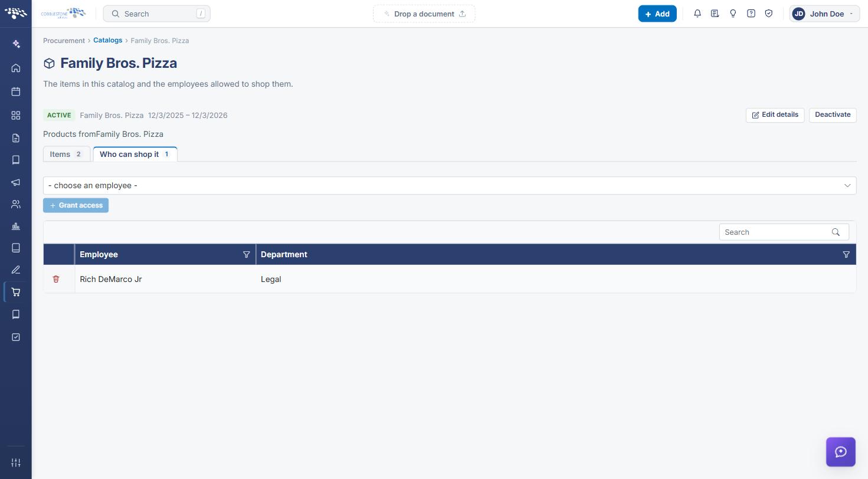Focus the global Search field in top bar

pos(156,14)
